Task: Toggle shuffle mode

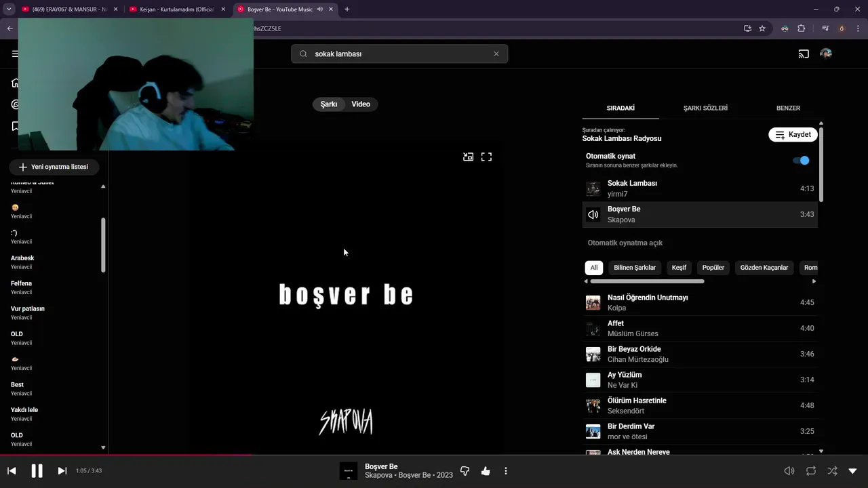Action: pos(832,471)
